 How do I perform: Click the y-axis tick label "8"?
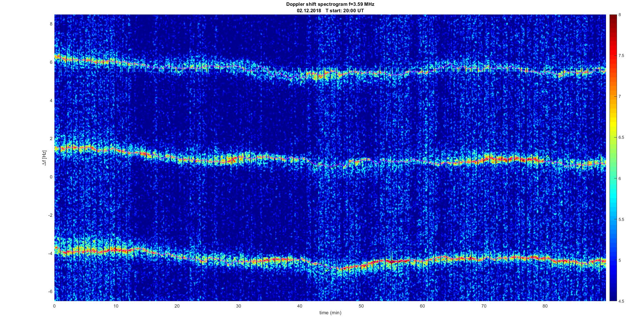51,24
